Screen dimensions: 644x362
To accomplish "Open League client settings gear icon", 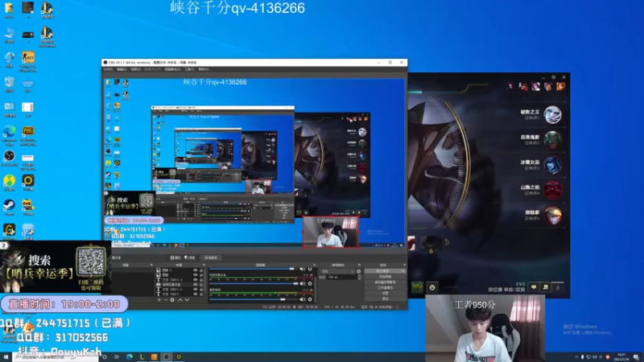I will pos(553,77).
